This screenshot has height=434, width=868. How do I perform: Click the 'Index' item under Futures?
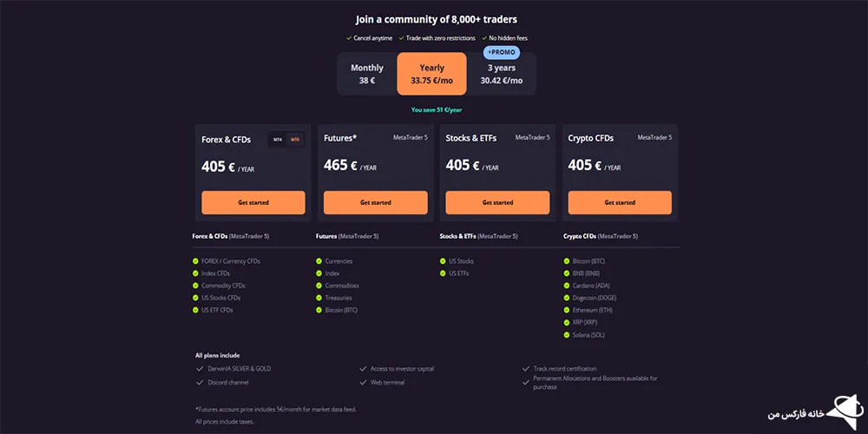click(332, 273)
